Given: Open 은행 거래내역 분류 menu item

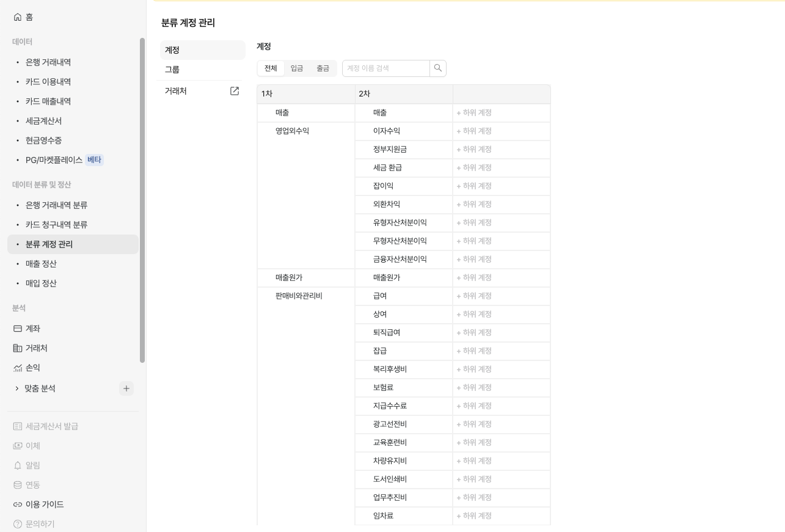Looking at the screenshot, I should pos(56,205).
